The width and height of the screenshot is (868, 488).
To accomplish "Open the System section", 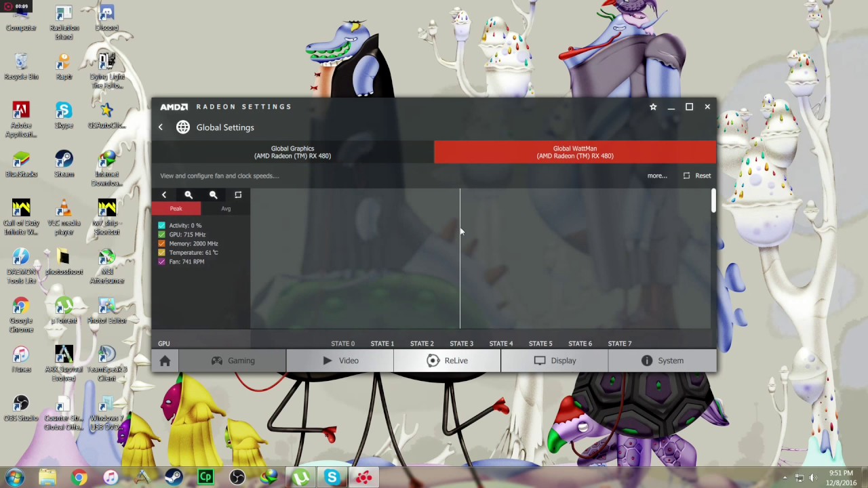I will coord(663,361).
